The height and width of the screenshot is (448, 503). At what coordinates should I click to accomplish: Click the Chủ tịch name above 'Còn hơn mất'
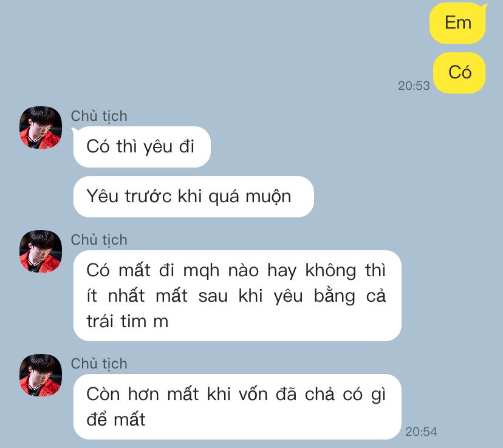click(99, 364)
